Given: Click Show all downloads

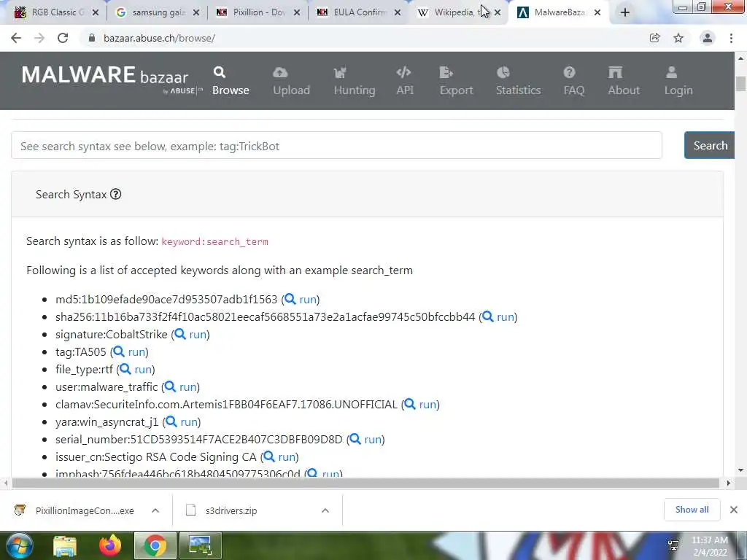Looking at the screenshot, I should pyautogui.click(x=692, y=510).
